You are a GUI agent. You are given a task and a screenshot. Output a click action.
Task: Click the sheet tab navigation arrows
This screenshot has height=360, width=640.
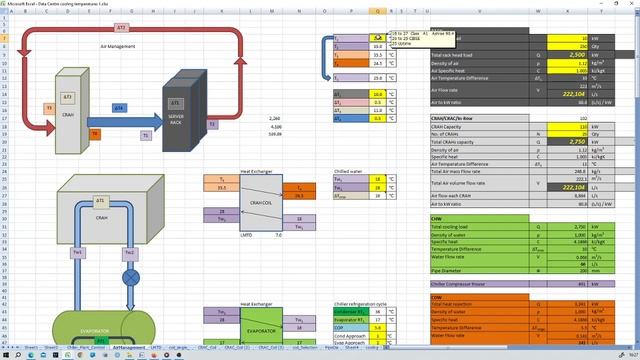11,347
